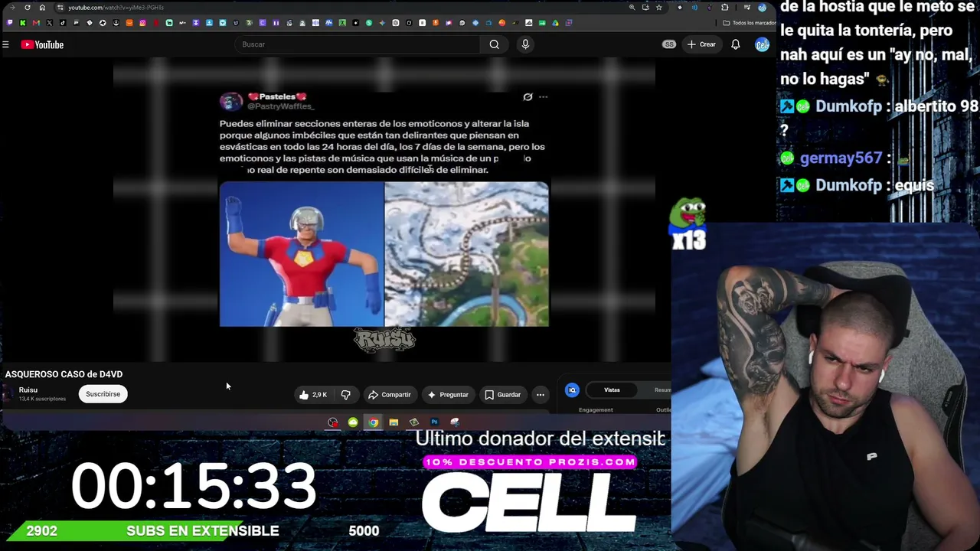The width and height of the screenshot is (980, 551).
Task: Go to the Chrome home page
Action: tap(42, 8)
